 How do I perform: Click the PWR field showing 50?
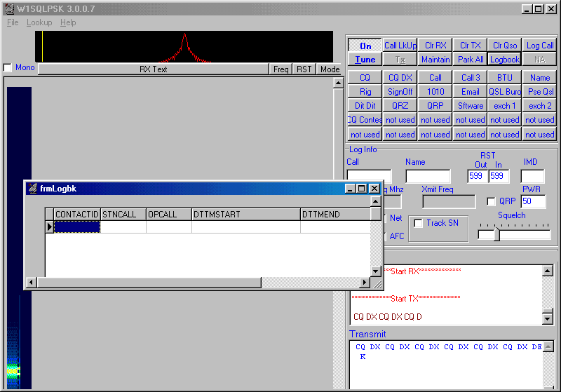tap(533, 201)
